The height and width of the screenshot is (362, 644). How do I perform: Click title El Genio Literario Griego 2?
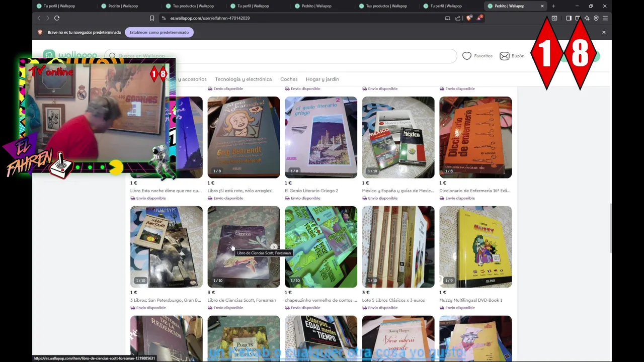[311, 191]
